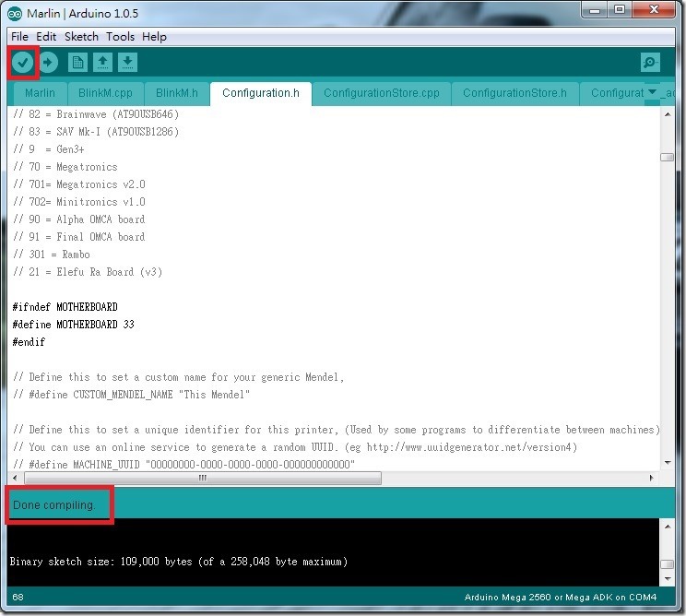Viewport: 686px width, 616px height.
Task: Click the '// 91 = Final OMCA board' line
Action: coord(79,237)
